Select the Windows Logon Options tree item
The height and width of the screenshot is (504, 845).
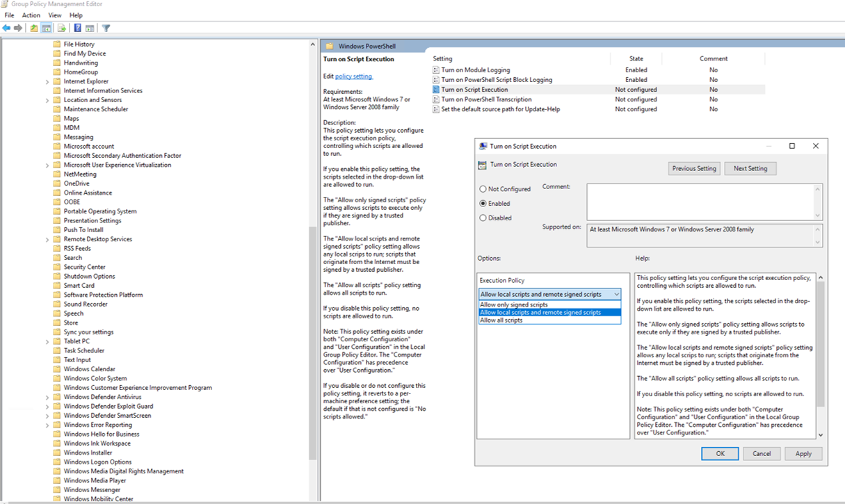[x=97, y=462]
